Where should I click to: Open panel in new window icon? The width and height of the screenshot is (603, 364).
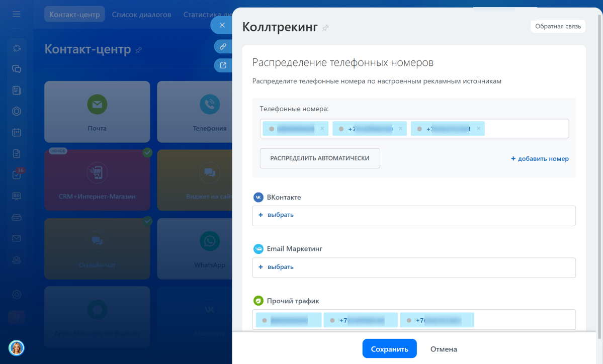pos(222,65)
